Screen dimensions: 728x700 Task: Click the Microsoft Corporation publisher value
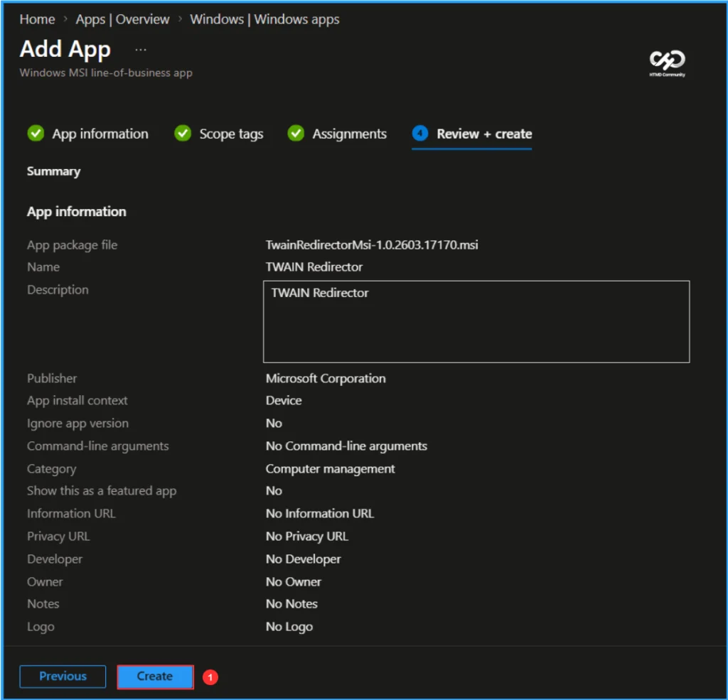(326, 378)
